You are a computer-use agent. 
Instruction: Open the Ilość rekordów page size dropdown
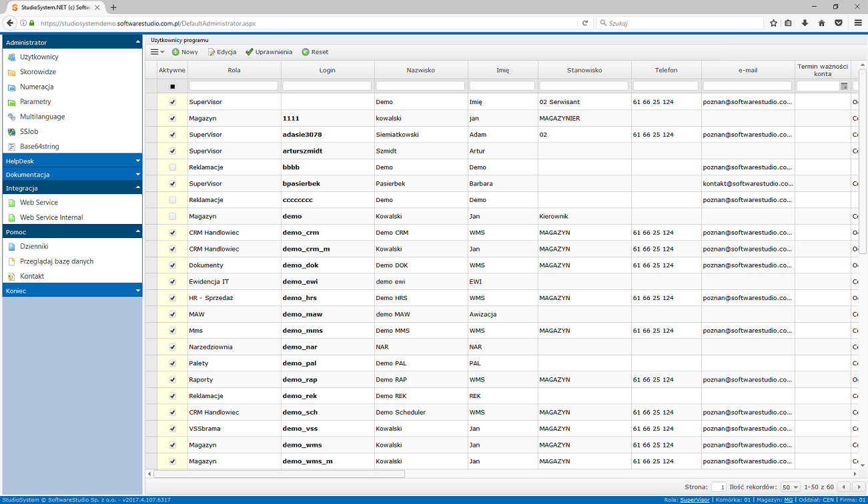(x=790, y=487)
